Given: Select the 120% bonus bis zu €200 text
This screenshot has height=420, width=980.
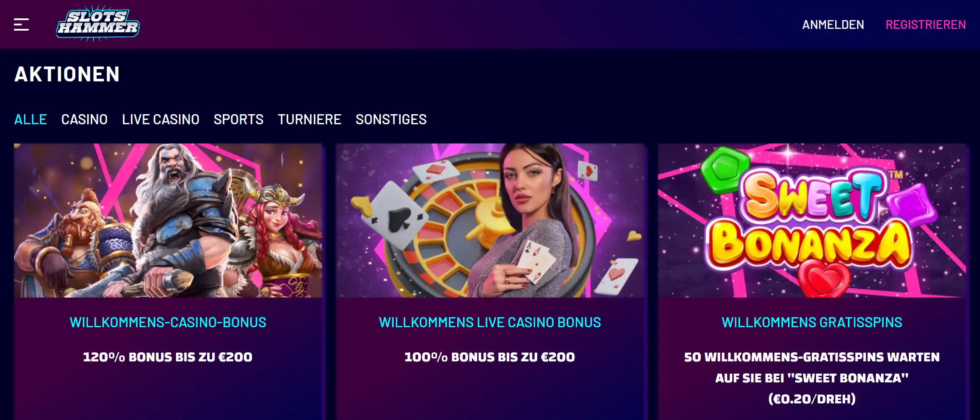Looking at the screenshot, I should pyautogui.click(x=168, y=357).
